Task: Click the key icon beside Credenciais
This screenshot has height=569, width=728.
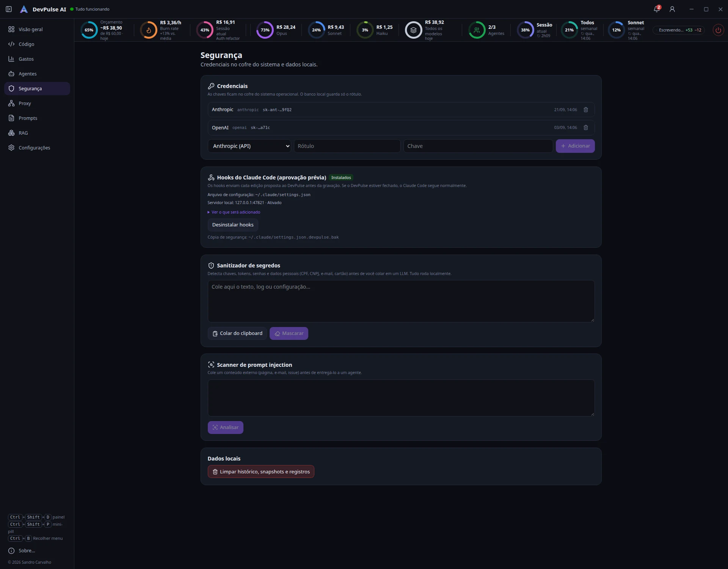Action: [211, 86]
